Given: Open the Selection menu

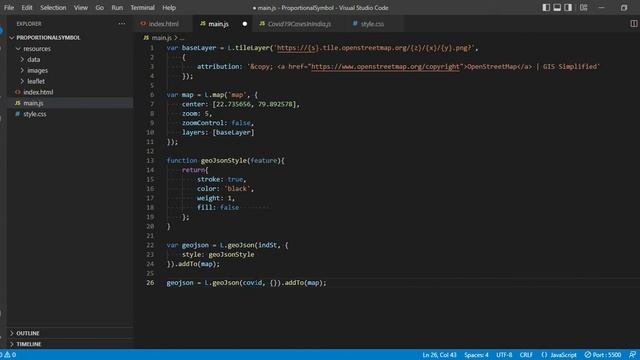Looking at the screenshot, I should coord(53,7).
